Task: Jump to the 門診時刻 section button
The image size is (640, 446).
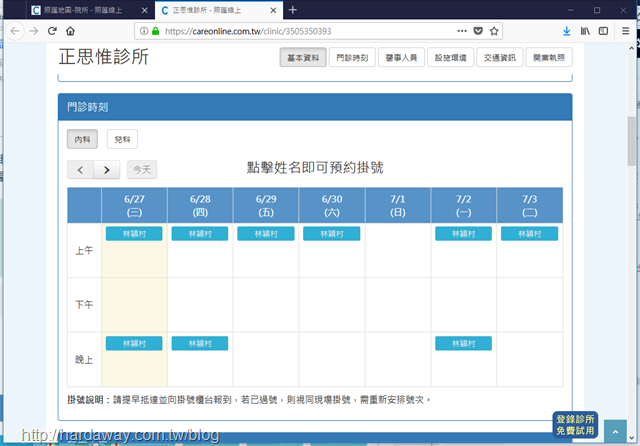Action: (352, 58)
